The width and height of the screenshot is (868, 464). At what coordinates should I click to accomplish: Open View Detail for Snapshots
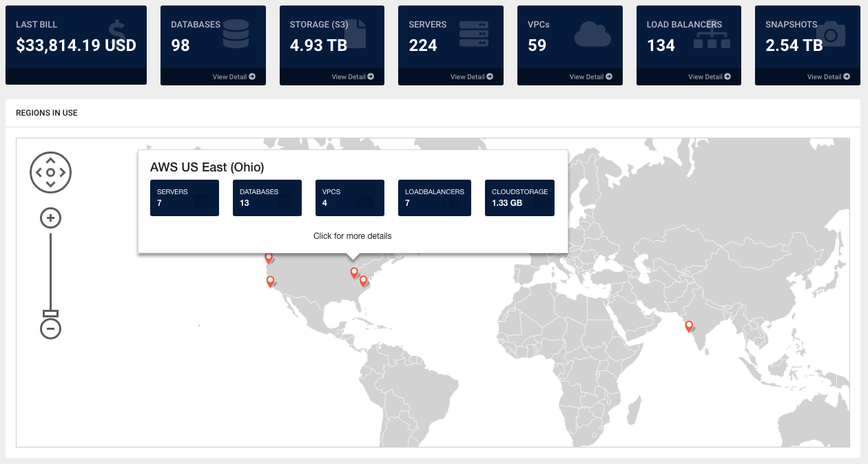(x=829, y=76)
